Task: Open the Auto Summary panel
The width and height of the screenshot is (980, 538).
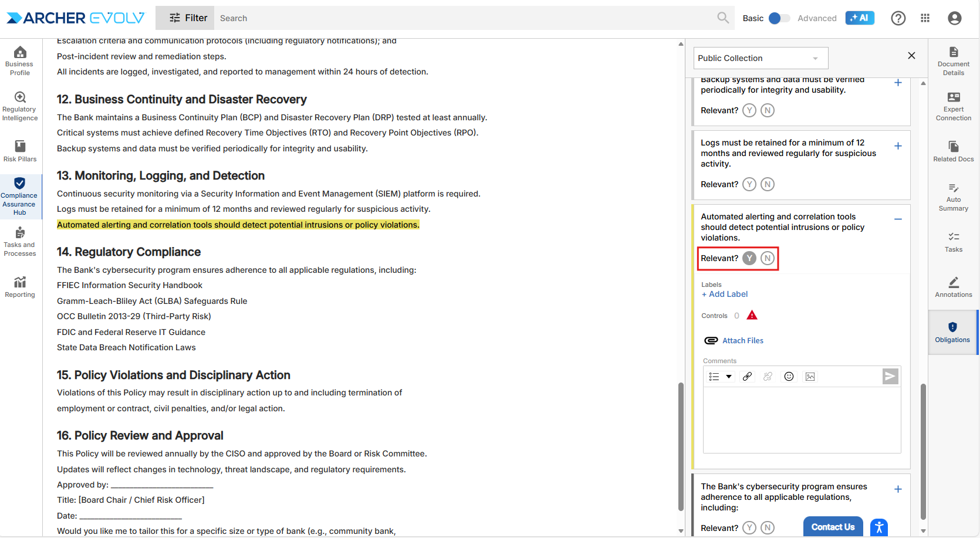Action: [x=953, y=197]
